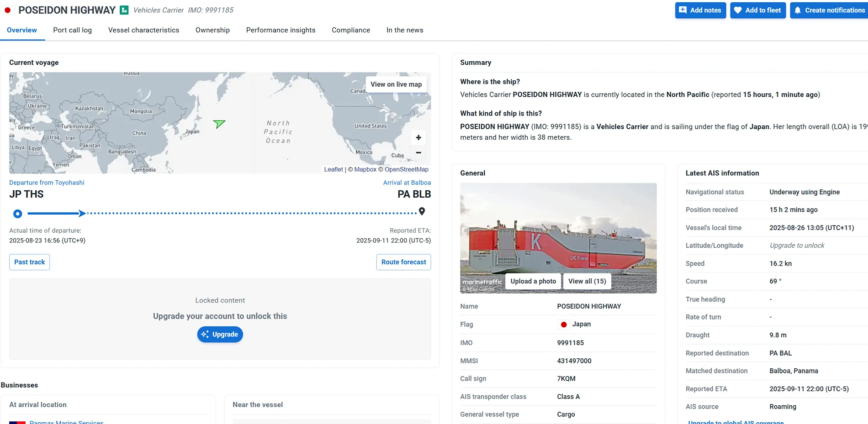Click the Japan flag icon in Flag row
Image resolution: width=868 pixels, height=424 pixels.
(564, 325)
